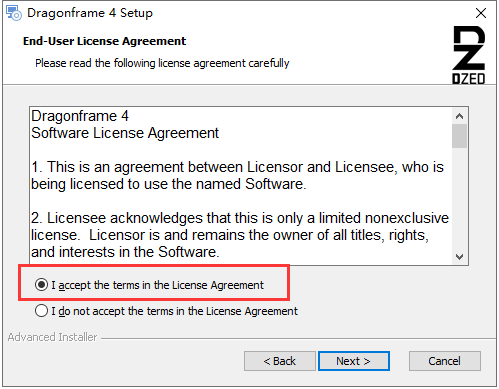
Task: Go to the previous step with the Back button
Action: pyautogui.click(x=280, y=361)
